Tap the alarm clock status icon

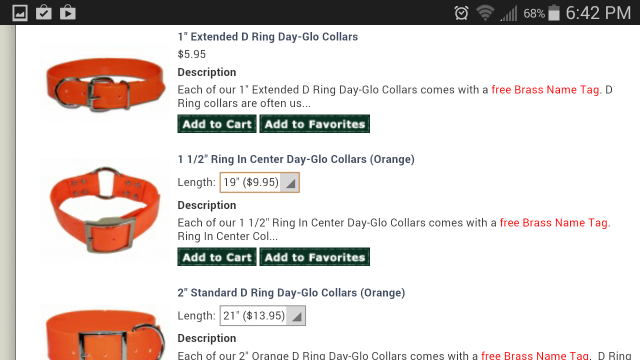coord(461,13)
